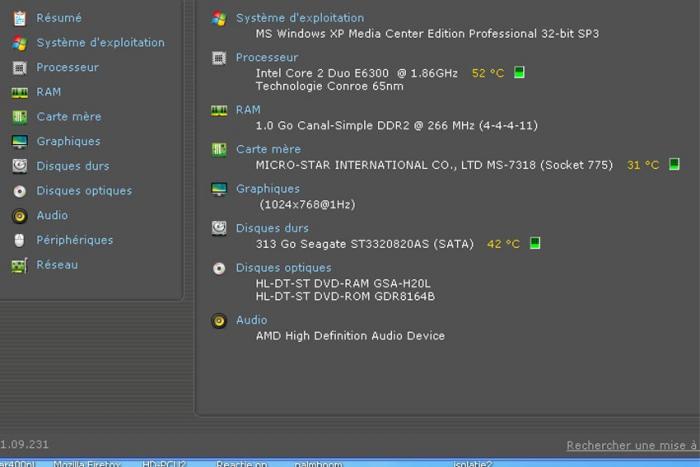Viewport: 700px width, 467px height.
Task: Click Technologie Conroe 65nm text
Action: (x=329, y=86)
